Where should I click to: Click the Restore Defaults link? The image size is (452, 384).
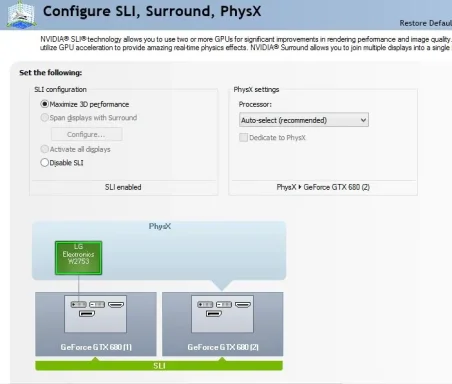pyautogui.click(x=425, y=23)
